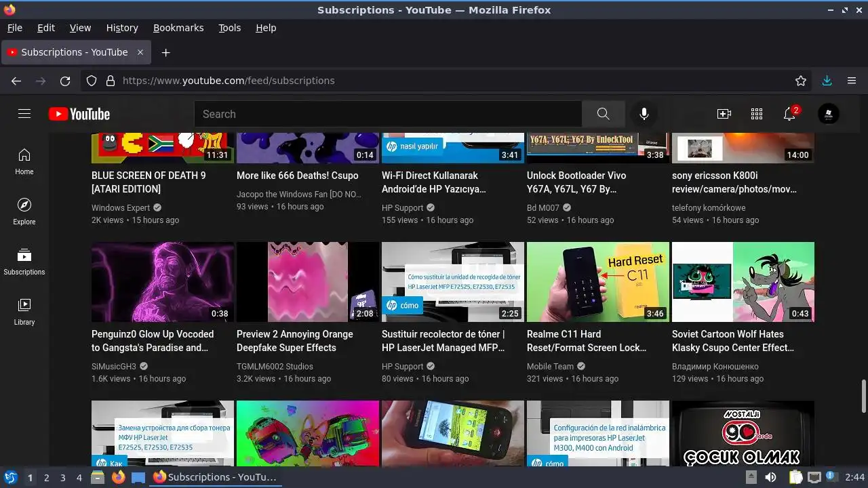Viewport: 868px width, 488px height.
Task: Select the Subscriptions - YouTube browser tab
Action: point(75,52)
